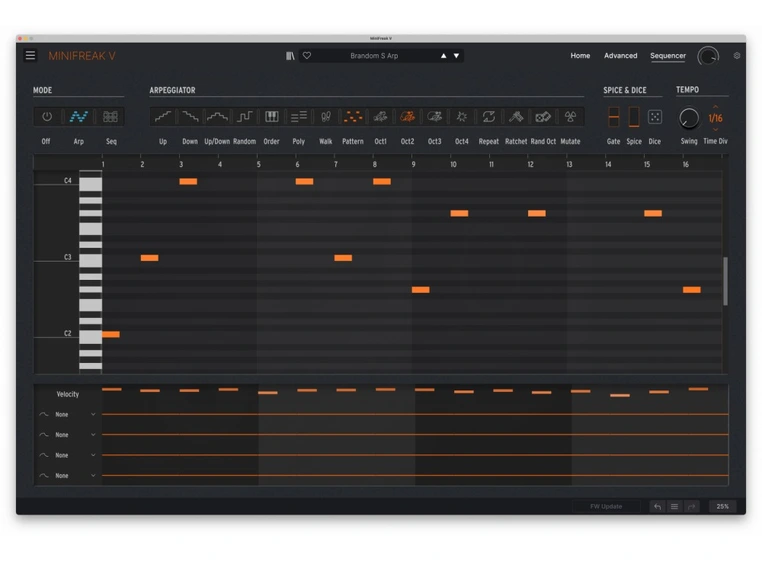The image size is (762, 562).
Task: Toggle the Ratchet modifier icon
Action: pos(516,117)
